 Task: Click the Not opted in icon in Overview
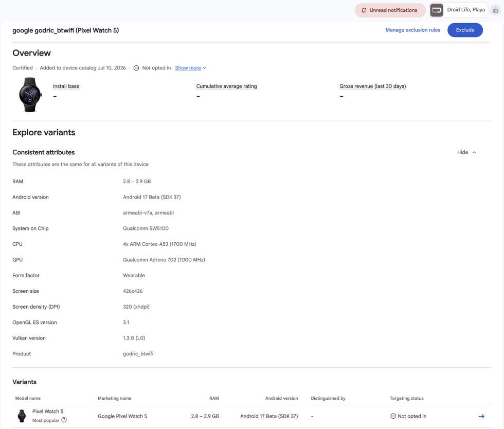(x=136, y=68)
